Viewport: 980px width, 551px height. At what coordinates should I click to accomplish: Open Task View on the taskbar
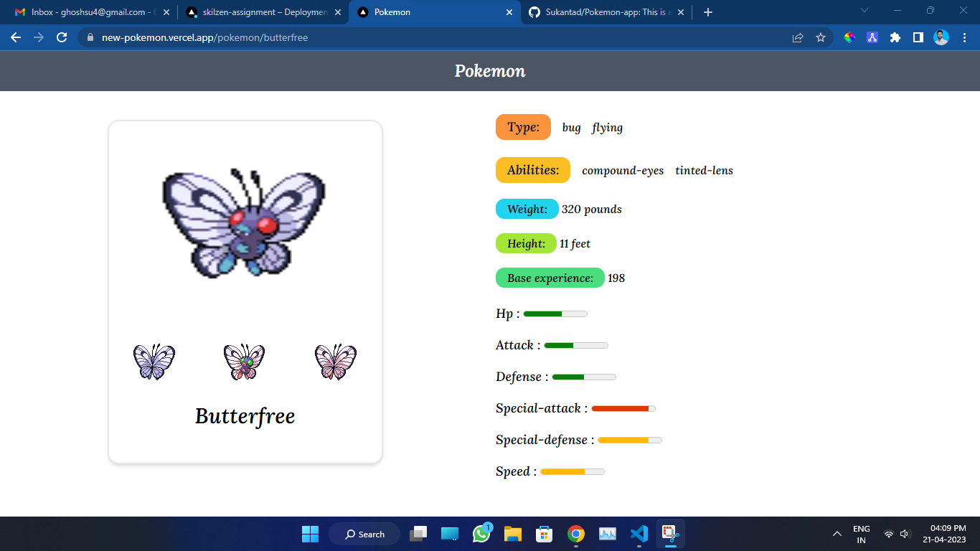coord(418,534)
